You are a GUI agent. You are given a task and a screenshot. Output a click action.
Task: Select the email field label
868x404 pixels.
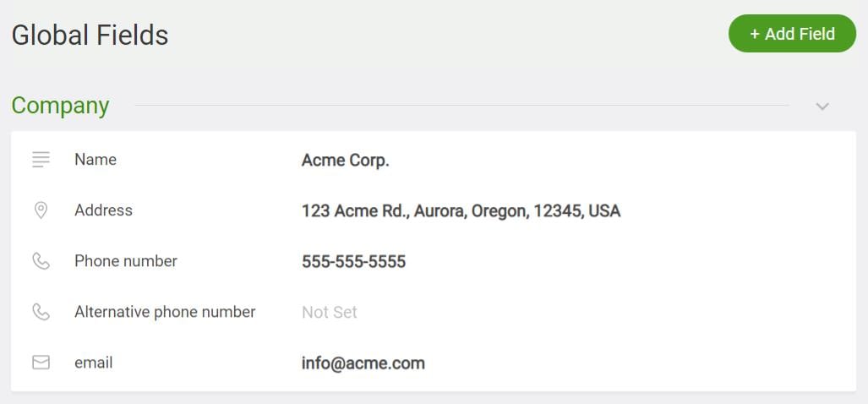[x=94, y=363]
